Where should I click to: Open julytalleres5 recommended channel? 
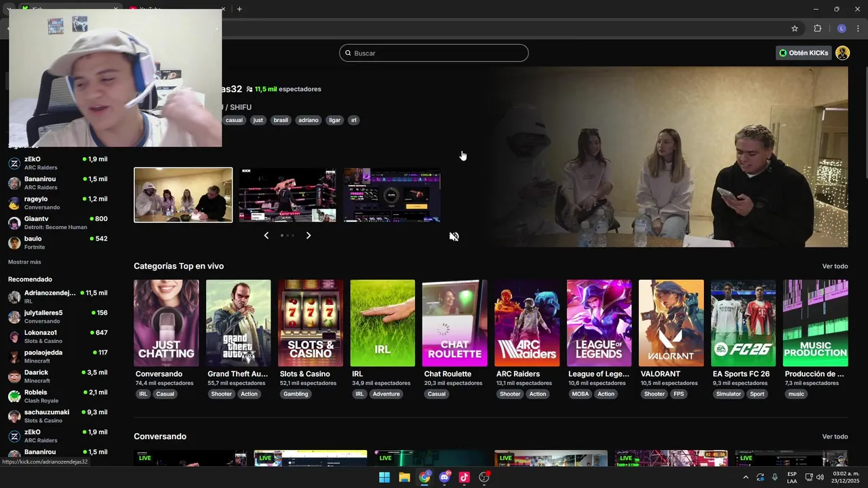(58, 317)
